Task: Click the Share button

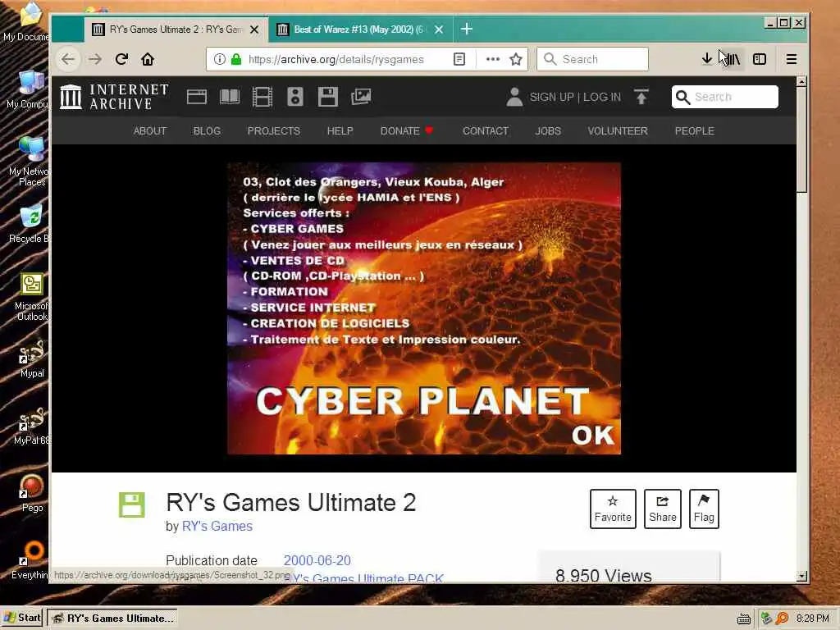Action: pos(663,509)
